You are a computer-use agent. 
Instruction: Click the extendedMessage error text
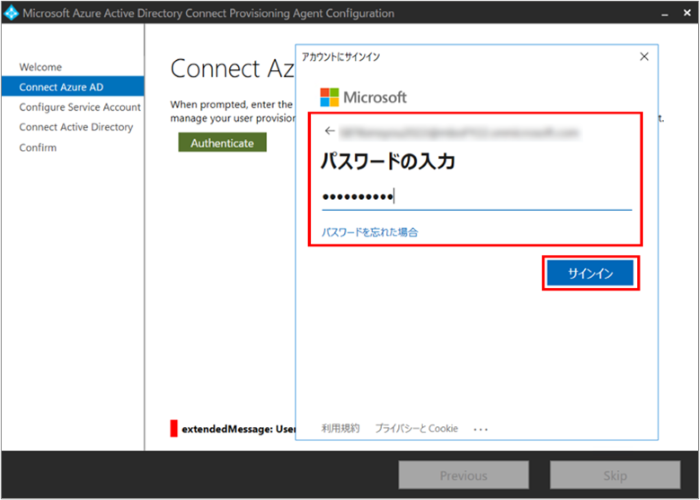(238, 429)
